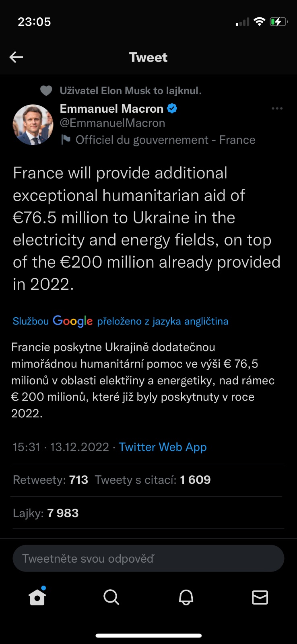Tap the back arrow icon
The height and width of the screenshot is (644, 297).
(16, 57)
